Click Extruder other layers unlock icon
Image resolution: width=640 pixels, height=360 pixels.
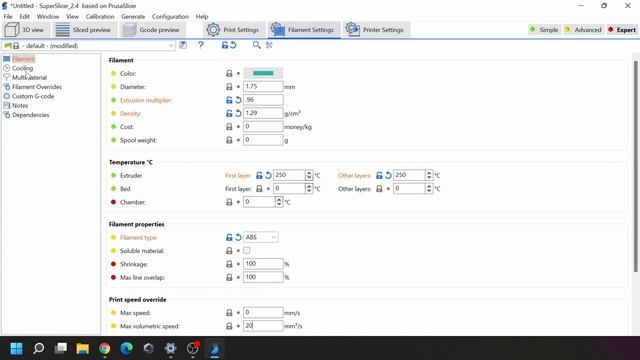(379, 176)
